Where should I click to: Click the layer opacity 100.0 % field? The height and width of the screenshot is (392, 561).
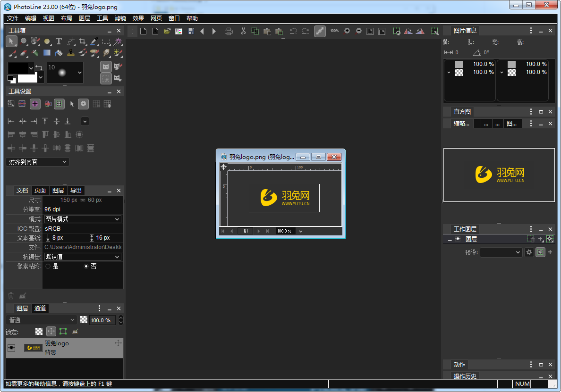pyautogui.click(x=102, y=320)
